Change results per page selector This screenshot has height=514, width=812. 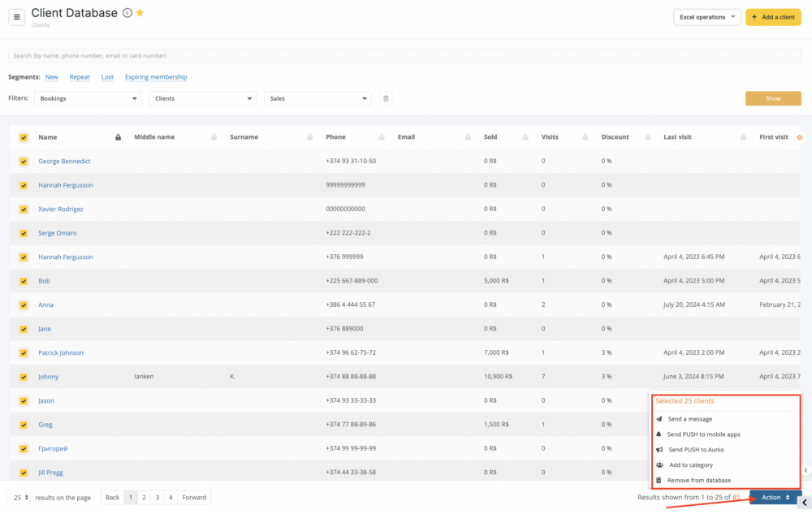(21, 498)
